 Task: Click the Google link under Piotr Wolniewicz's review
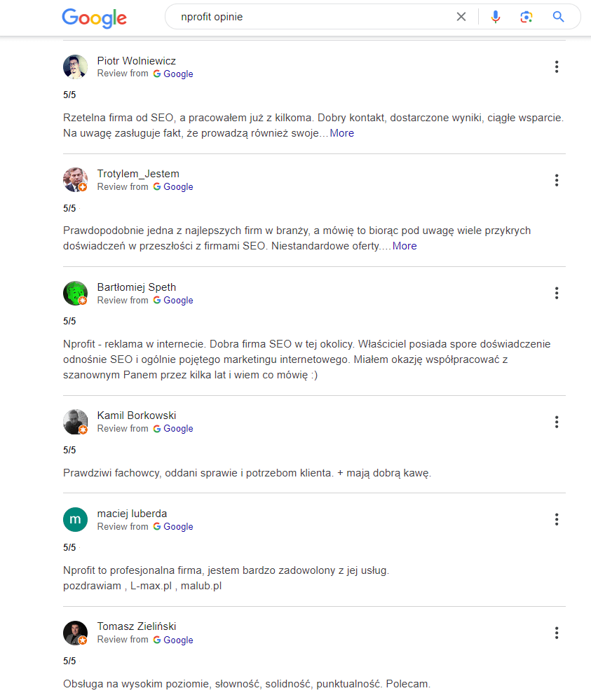[x=178, y=74]
